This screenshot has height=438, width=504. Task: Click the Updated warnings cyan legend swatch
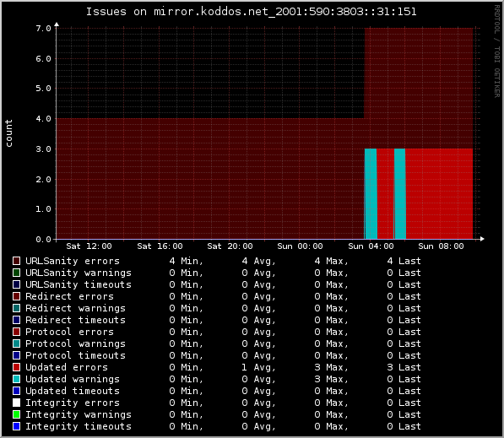(x=16, y=379)
